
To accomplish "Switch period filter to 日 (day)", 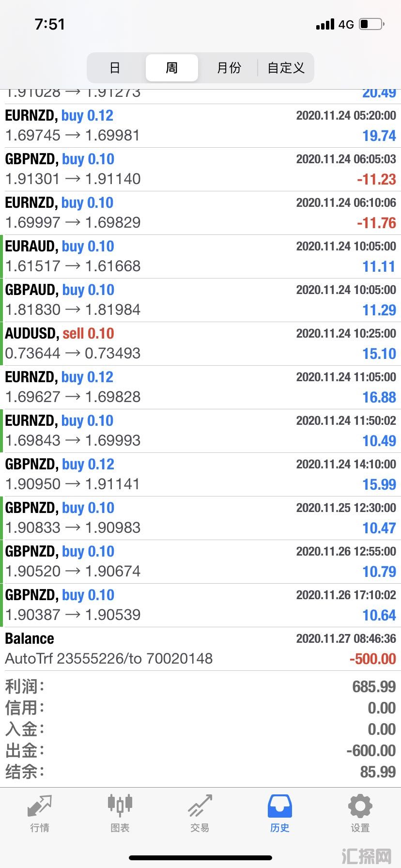I will coord(115,68).
